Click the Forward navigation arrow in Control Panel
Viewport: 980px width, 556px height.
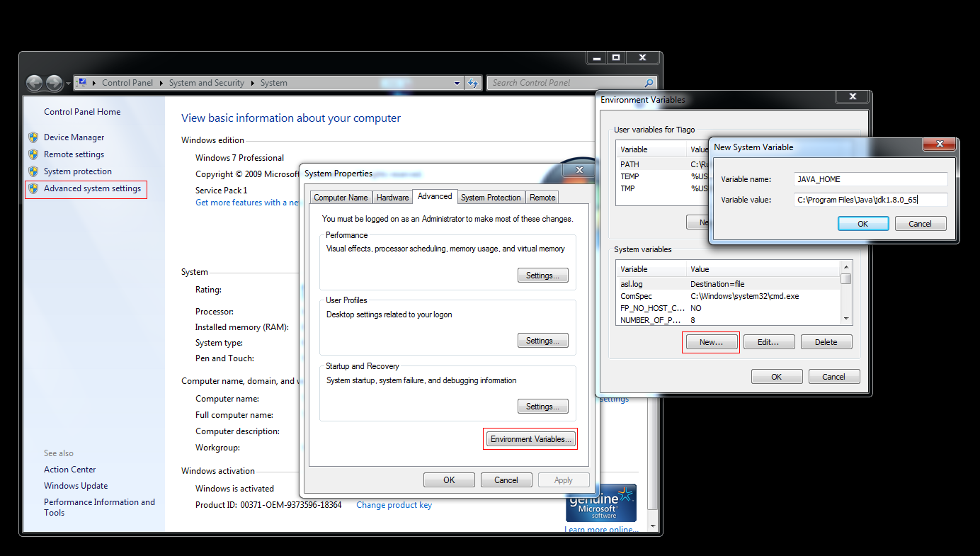coord(55,83)
